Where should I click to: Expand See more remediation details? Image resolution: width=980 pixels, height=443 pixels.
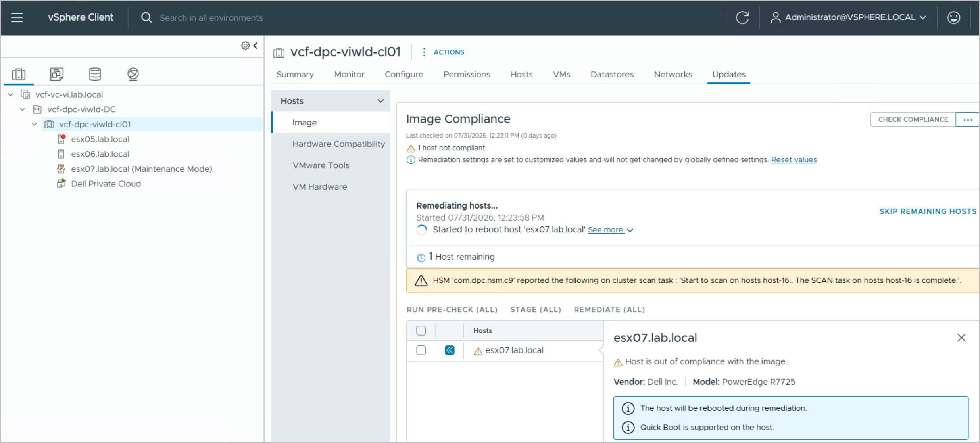click(x=610, y=230)
